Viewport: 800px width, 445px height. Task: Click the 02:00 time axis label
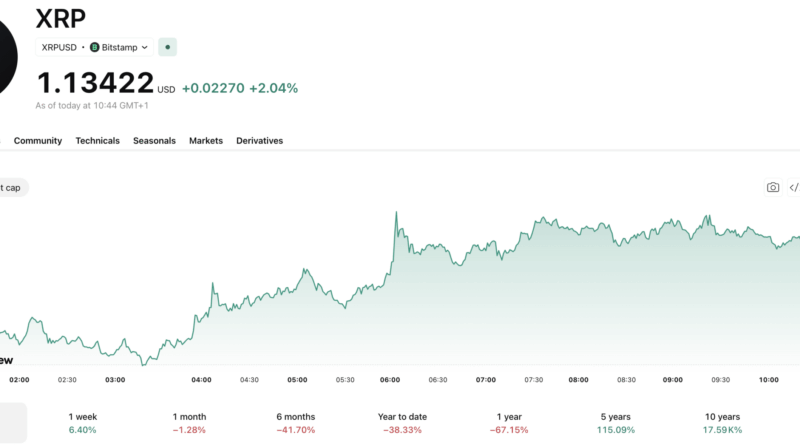pos(19,380)
